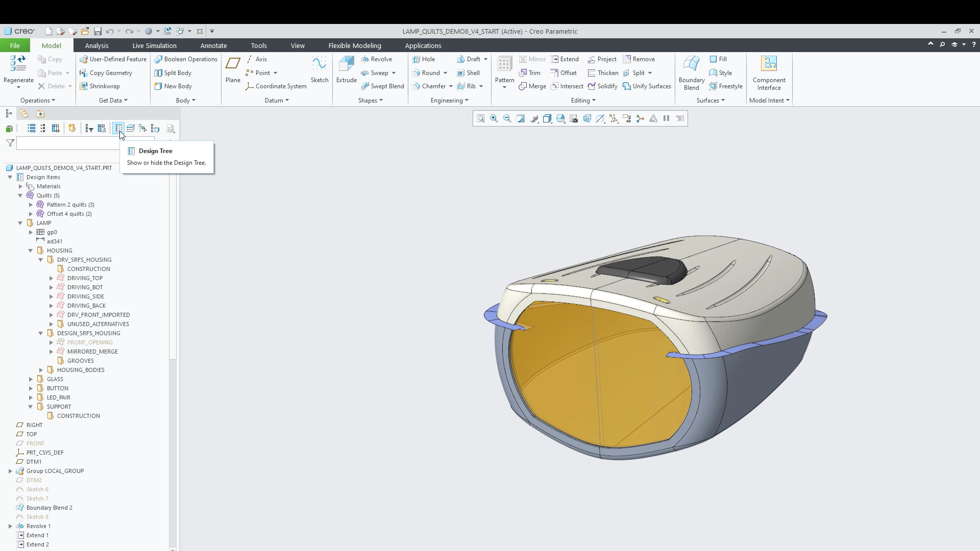Click the User-Defined Feature button

[x=113, y=59]
